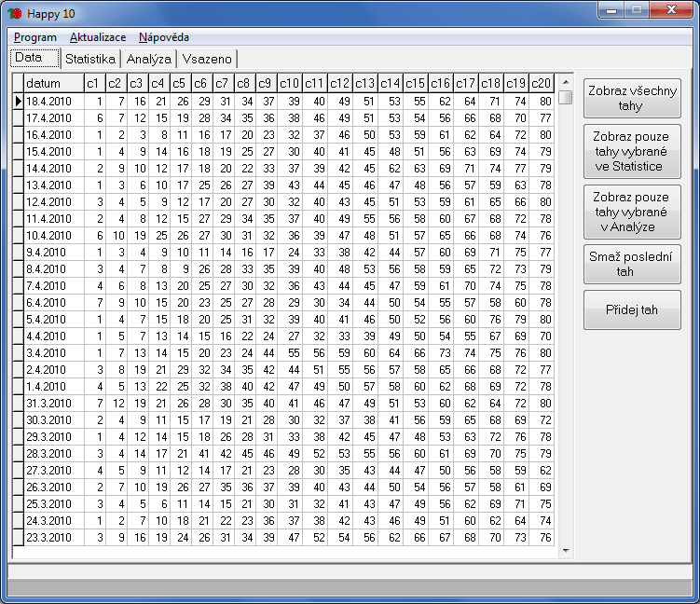Click c20 value 62 in 27.3.2010 row
Viewport: 700px width, 604px height.
pyautogui.click(x=542, y=471)
